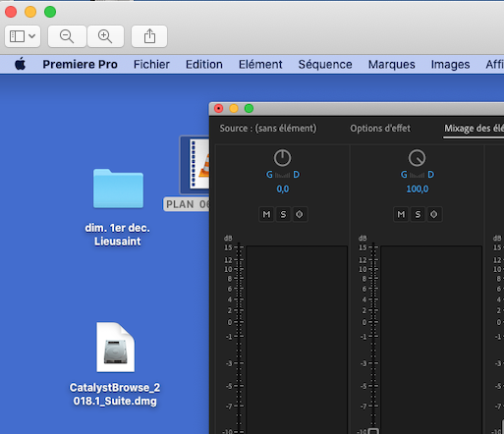This screenshot has width=504, height=434.
Task: Click the pan knob above the 0,0 value
Action: (x=282, y=158)
